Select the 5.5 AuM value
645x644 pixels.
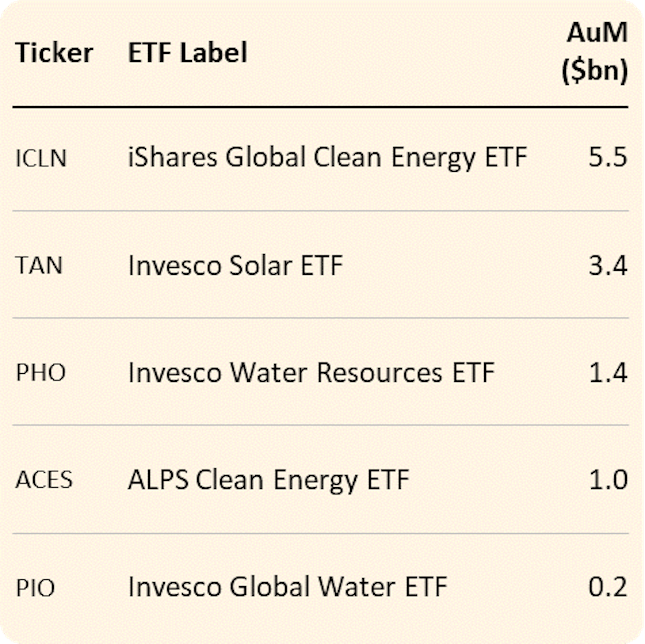(x=608, y=157)
